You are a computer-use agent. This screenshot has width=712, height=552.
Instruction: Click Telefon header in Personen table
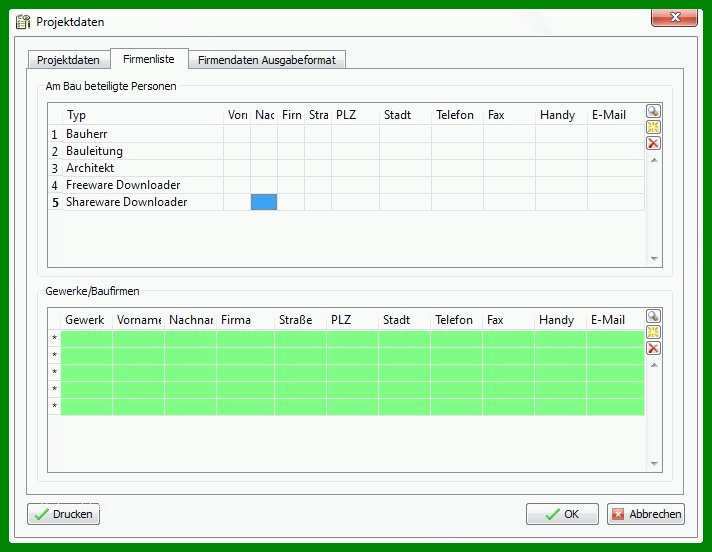457,115
